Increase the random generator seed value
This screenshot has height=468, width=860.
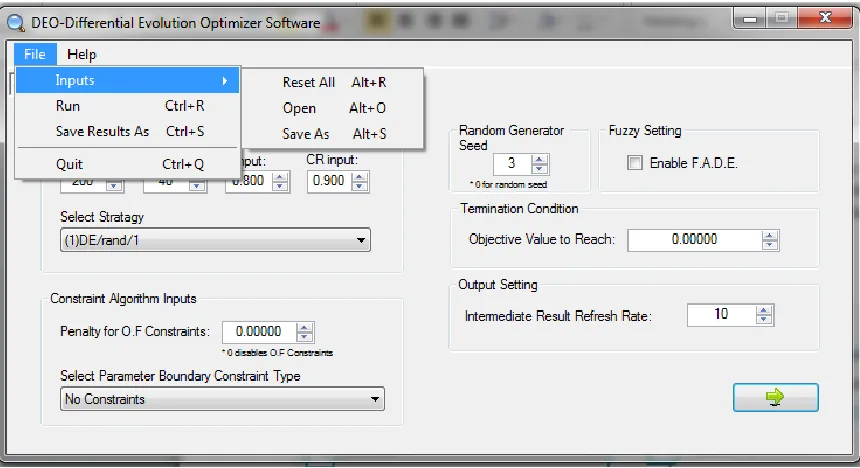tap(540, 160)
